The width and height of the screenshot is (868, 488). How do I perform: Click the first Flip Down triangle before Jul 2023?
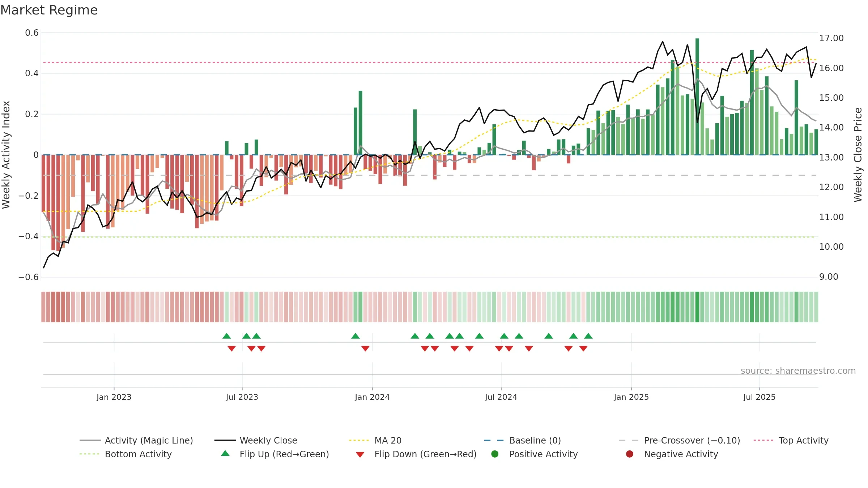[232, 348]
